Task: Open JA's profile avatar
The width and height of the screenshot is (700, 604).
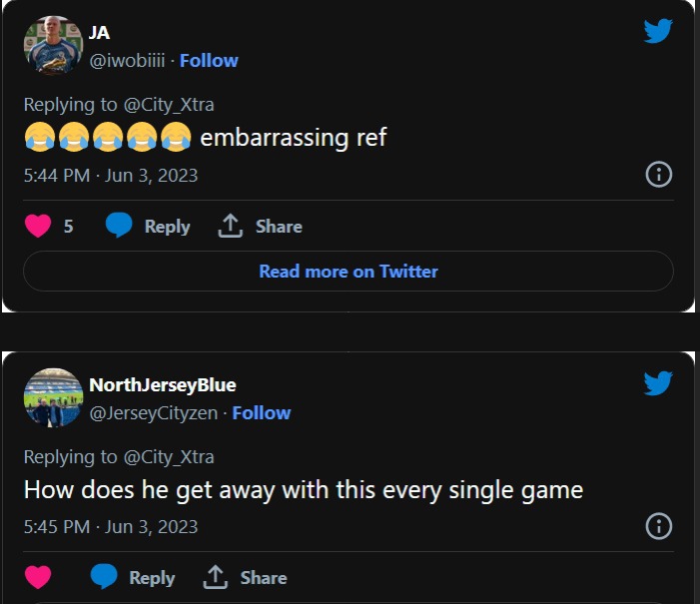Action: pyautogui.click(x=52, y=45)
